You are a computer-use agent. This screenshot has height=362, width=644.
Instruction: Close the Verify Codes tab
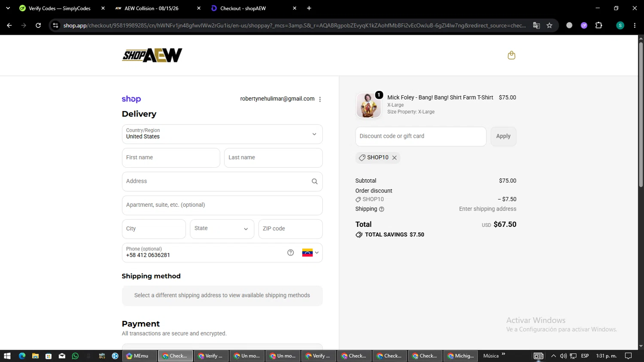103,8
